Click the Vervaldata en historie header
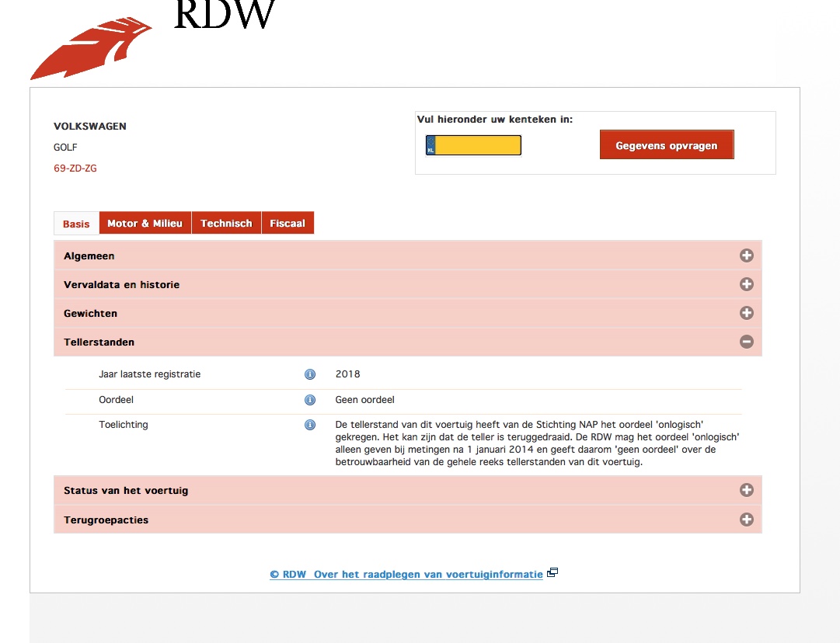Viewport: 840px width, 643px height. (x=408, y=284)
